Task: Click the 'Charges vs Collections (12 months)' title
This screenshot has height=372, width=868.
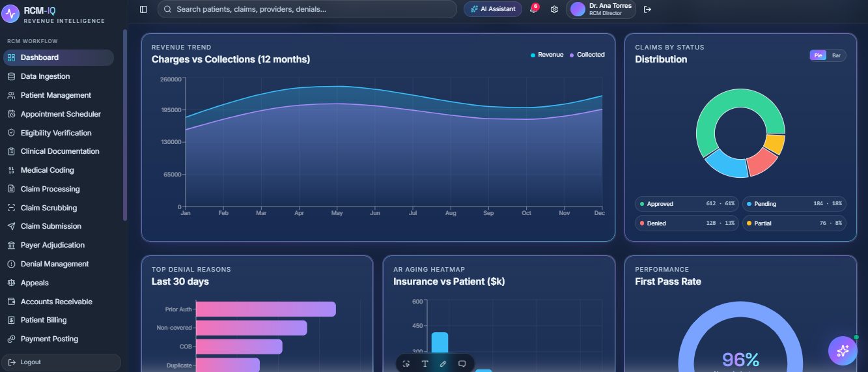Action: tap(231, 59)
